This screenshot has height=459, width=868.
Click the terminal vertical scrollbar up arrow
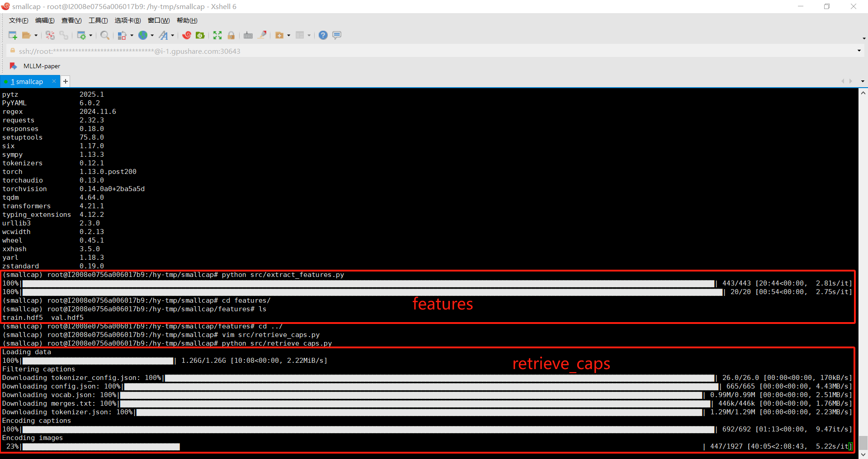point(863,93)
